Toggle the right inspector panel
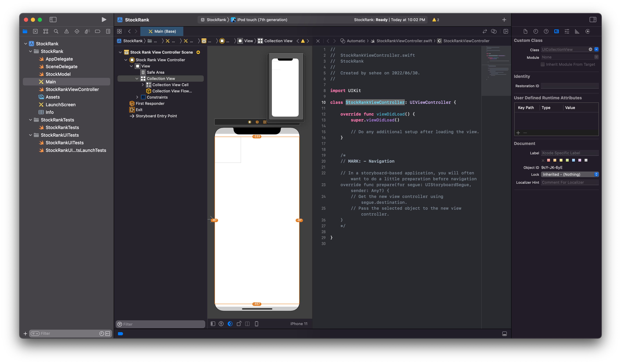Image resolution: width=621 pixels, height=364 pixels. point(593,20)
